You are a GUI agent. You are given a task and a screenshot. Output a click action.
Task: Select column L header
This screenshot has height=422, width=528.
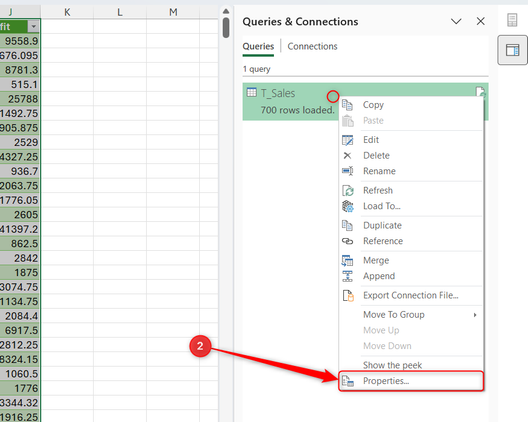120,12
